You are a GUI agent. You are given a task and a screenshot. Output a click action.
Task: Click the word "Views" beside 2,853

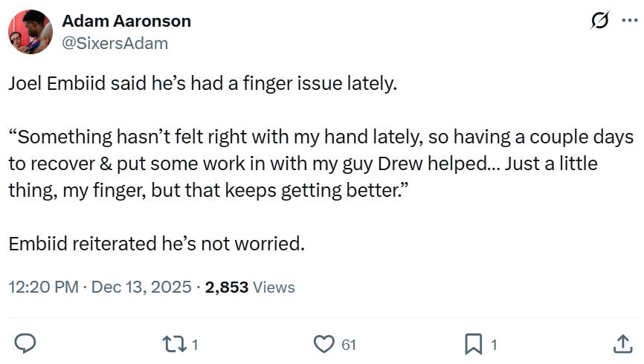[x=274, y=287]
